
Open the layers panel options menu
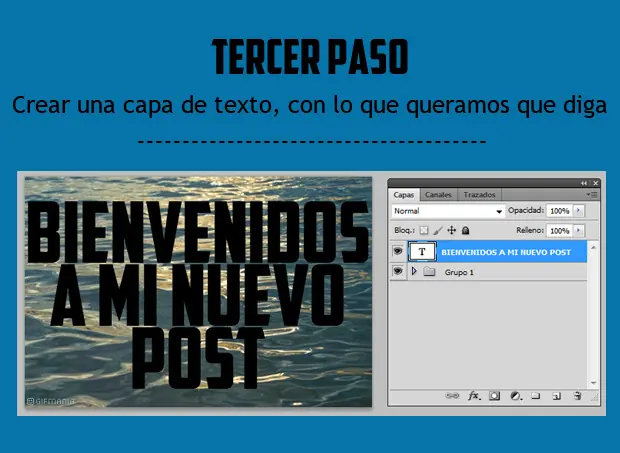pyautogui.click(x=592, y=194)
